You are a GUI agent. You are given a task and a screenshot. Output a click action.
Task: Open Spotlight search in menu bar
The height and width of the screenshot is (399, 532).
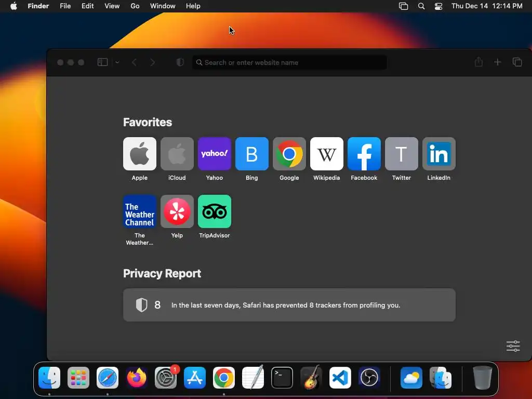click(421, 6)
